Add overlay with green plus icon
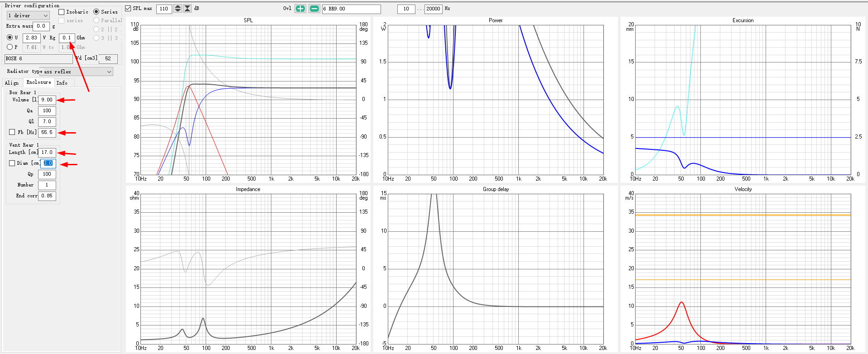 point(300,9)
